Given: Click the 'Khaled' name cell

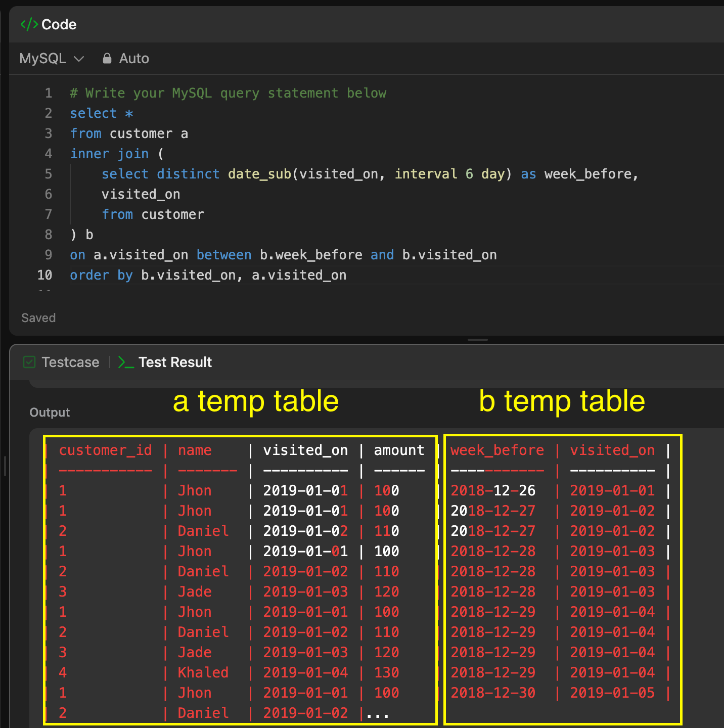Looking at the screenshot, I should [203, 672].
